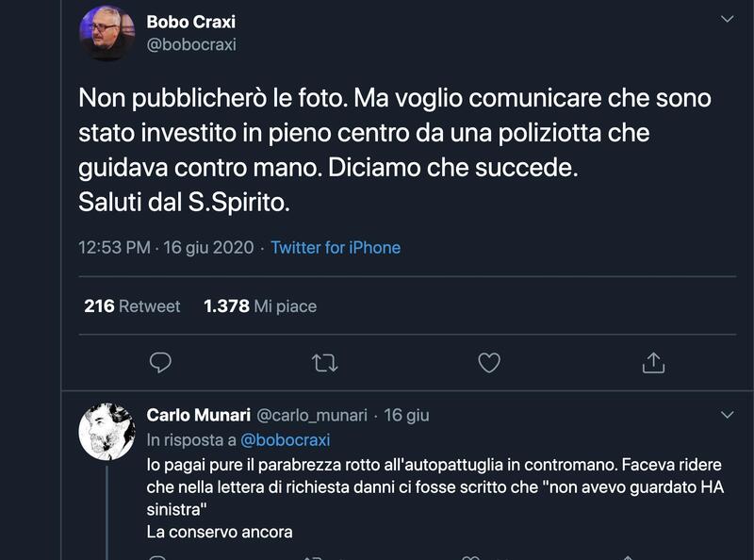Open Bobo Craxi's profile picture

(107, 33)
